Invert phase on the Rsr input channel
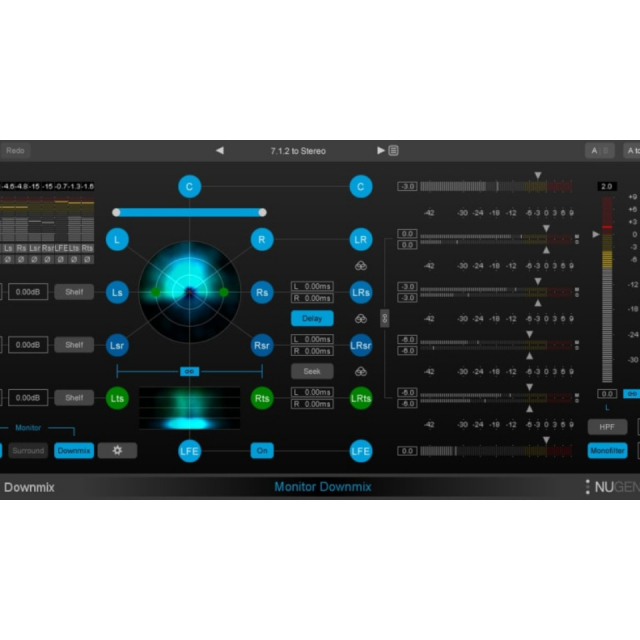 point(47,259)
